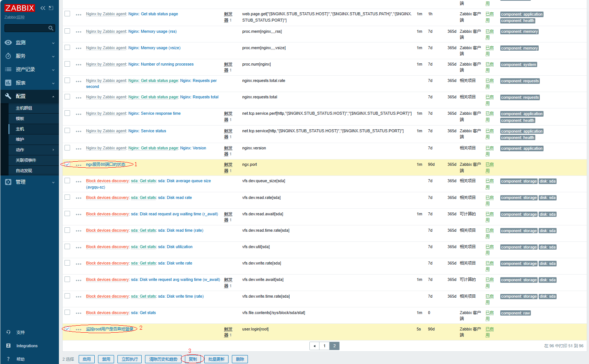Go to page 1 in pagination
This screenshot has width=589, height=364.
[x=324, y=346]
